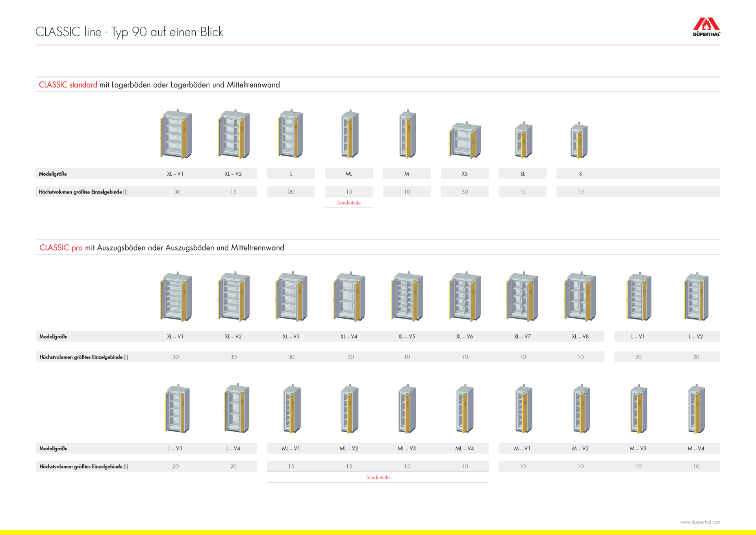Screen dimensions: 756x535
Task: Select the 'XL – V5' model label
Action: pos(407,337)
